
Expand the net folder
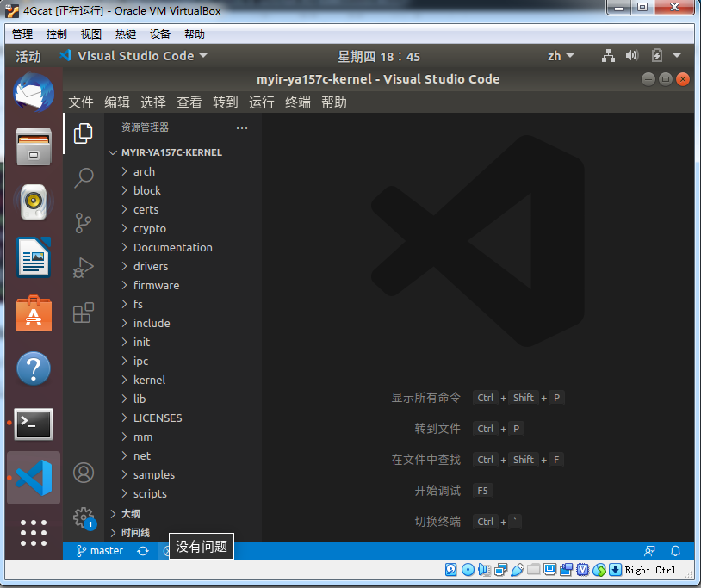click(x=183, y=455)
